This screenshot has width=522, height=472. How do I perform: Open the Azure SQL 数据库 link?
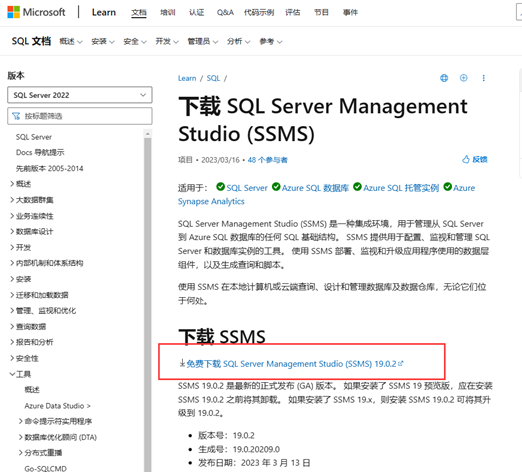point(315,188)
